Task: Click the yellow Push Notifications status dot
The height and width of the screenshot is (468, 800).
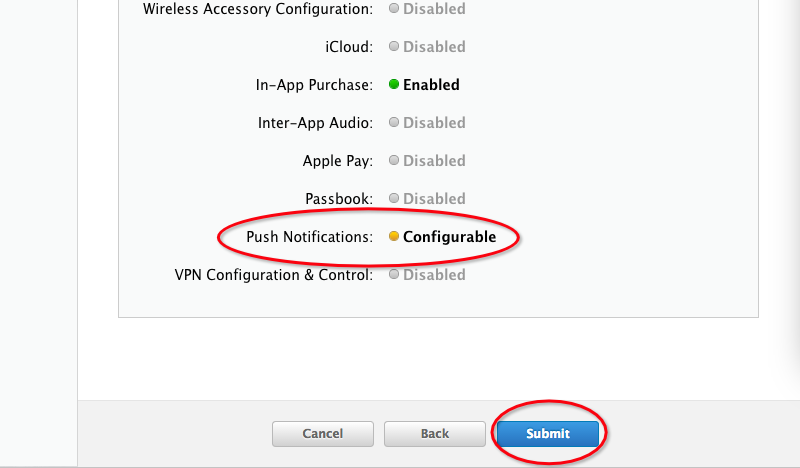Action: tap(394, 237)
